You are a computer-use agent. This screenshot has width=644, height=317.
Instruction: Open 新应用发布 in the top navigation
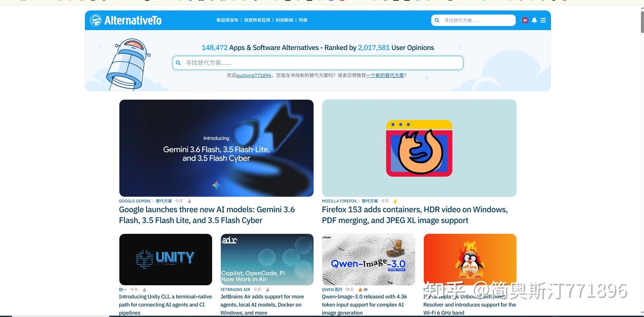tap(228, 20)
